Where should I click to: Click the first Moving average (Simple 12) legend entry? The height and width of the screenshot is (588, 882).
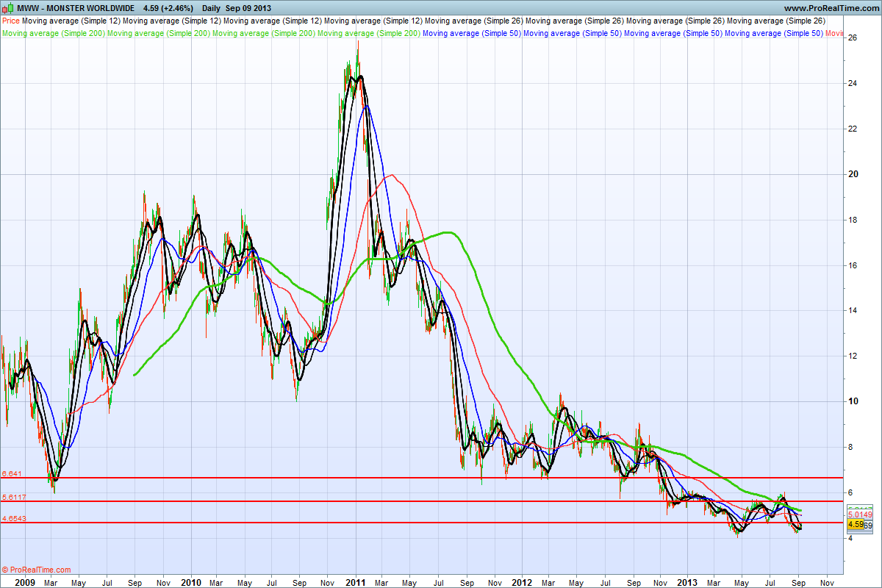coord(72,21)
